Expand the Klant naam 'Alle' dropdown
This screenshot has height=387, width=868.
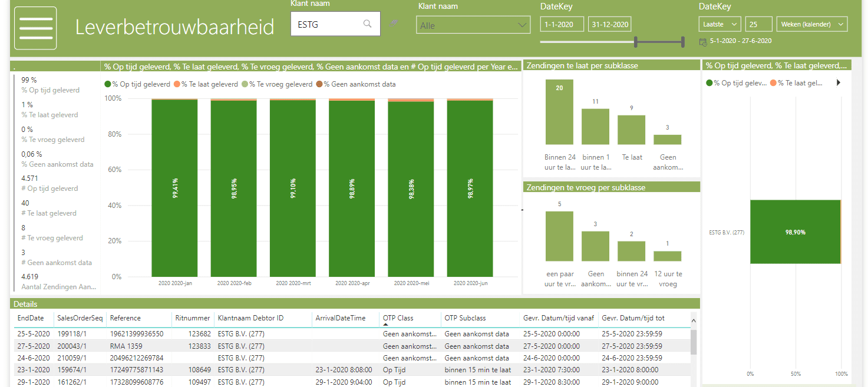pos(473,25)
